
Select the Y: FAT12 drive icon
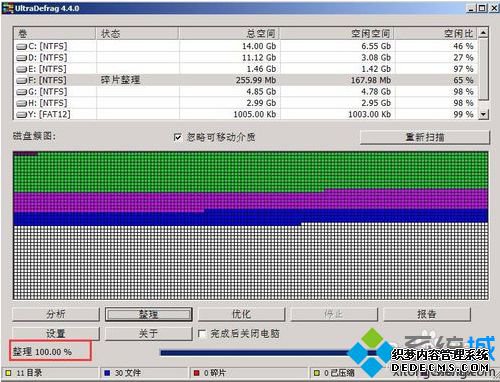pyautogui.click(x=21, y=115)
